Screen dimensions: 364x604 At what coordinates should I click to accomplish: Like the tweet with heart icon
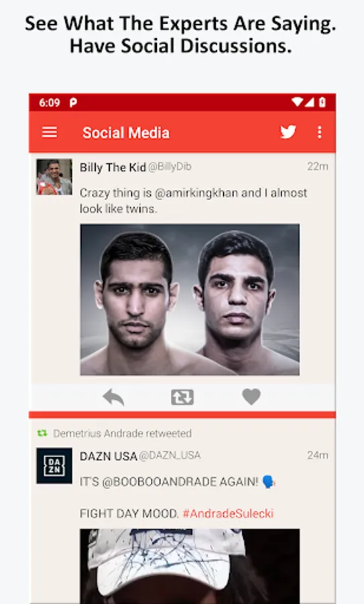251,397
